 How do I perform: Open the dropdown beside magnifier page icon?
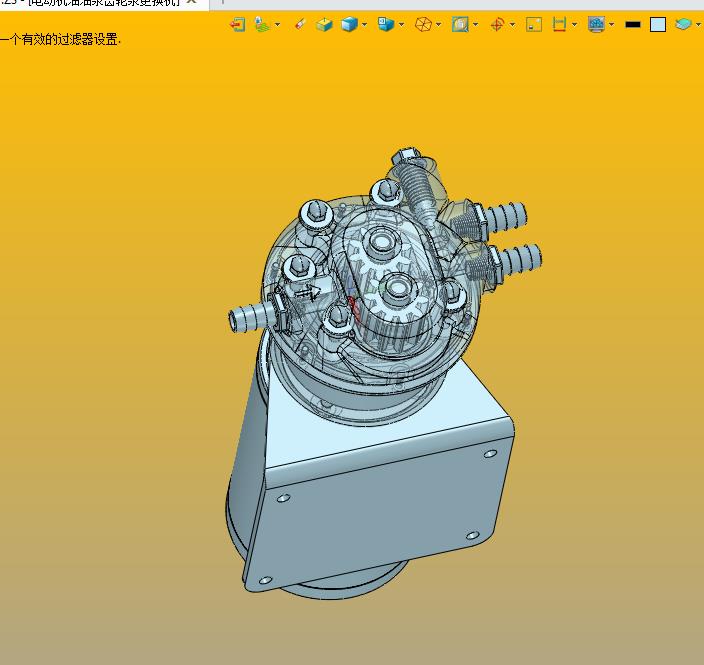tap(475, 24)
